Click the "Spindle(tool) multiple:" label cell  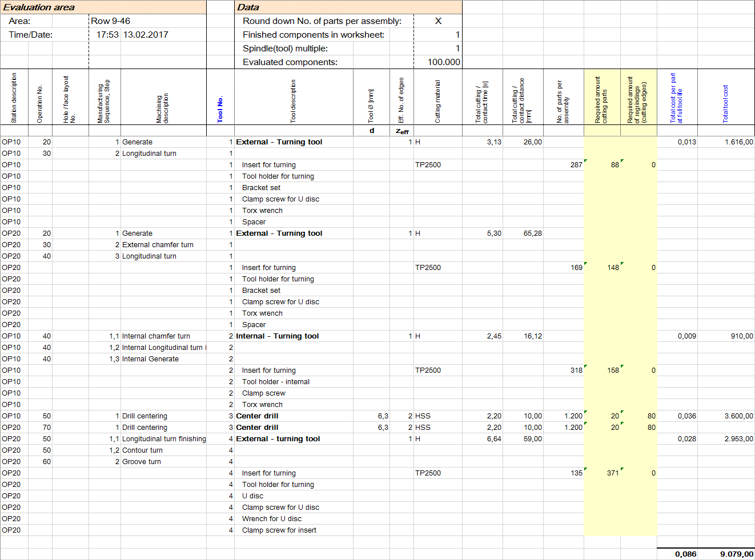[x=285, y=49]
